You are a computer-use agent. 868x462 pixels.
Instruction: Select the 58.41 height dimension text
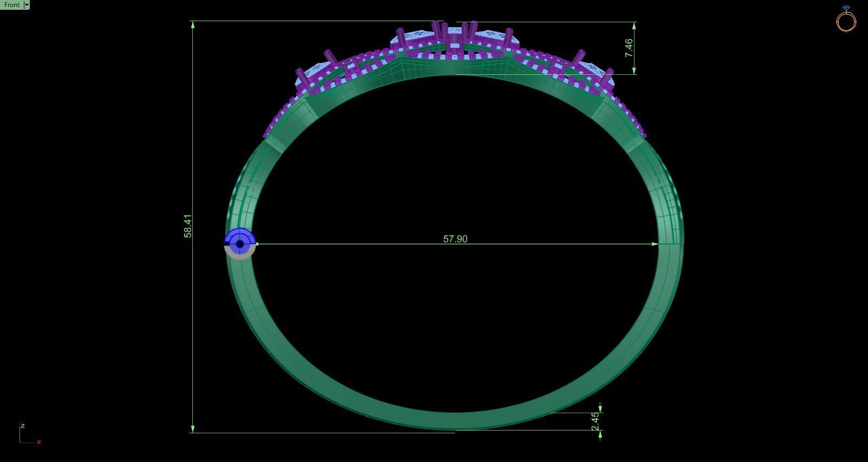coord(188,226)
